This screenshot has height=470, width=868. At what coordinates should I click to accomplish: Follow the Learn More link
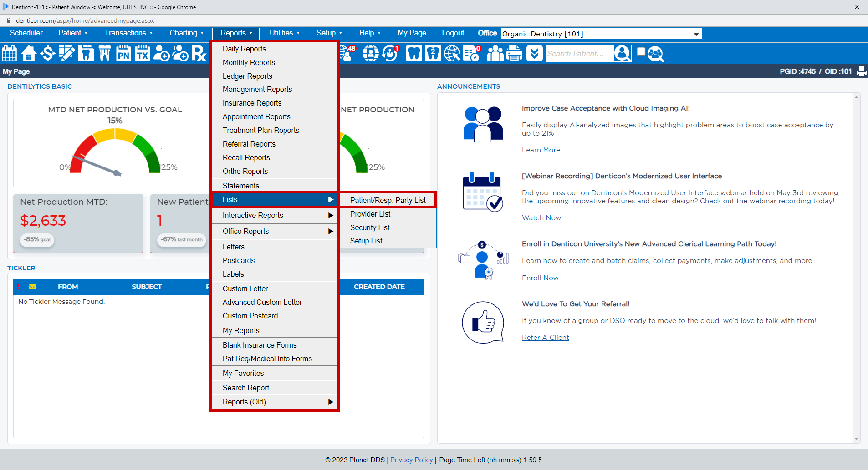click(x=541, y=150)
